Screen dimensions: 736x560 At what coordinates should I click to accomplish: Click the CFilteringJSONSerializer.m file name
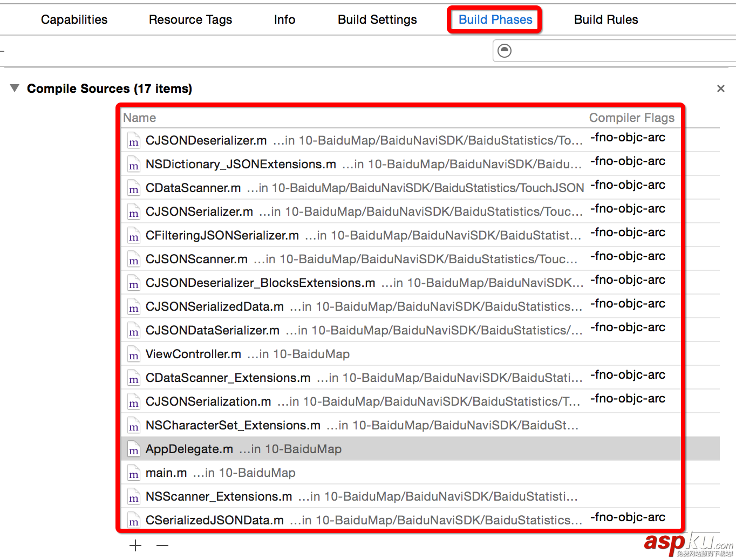click(x=222, y=235)
